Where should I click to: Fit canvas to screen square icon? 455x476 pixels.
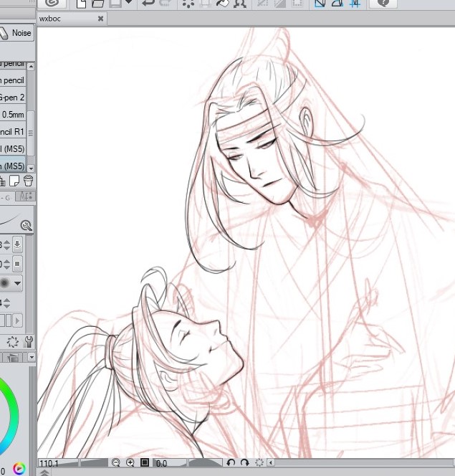point(145,462)
